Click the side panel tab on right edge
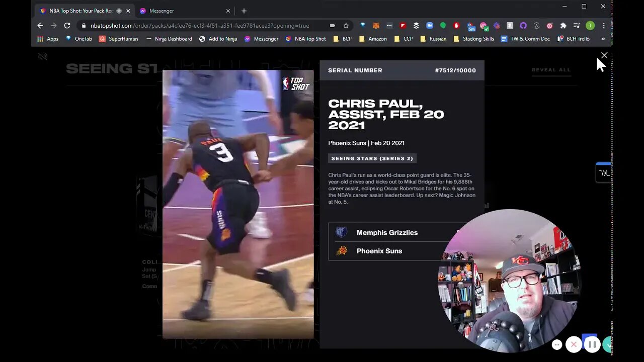644x362 pixels. click(x=603, y=172)
